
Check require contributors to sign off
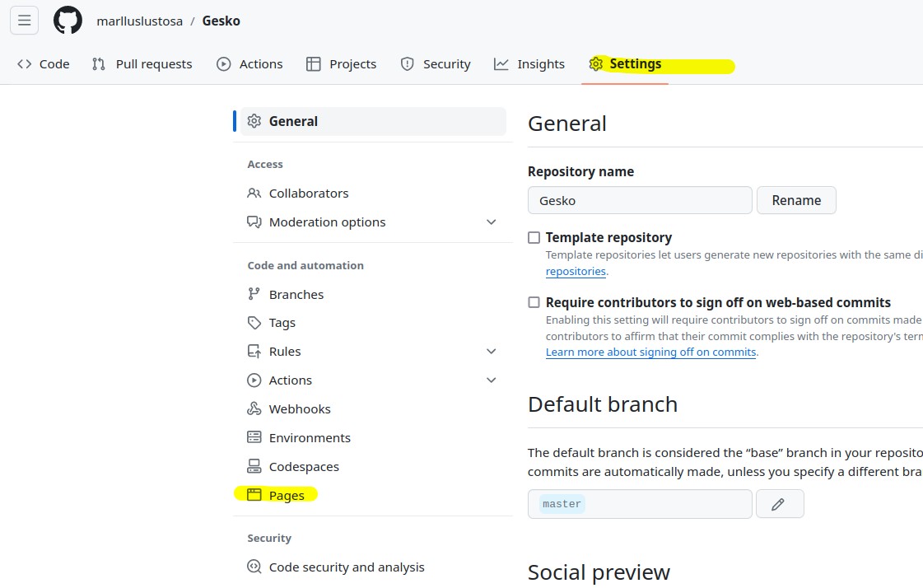tap(534, 302)
